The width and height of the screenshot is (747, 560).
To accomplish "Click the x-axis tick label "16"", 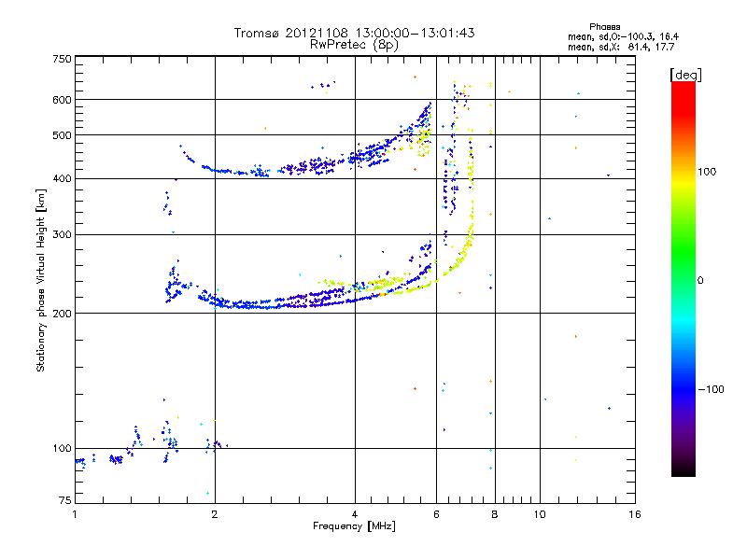I will tap(635, 514).
